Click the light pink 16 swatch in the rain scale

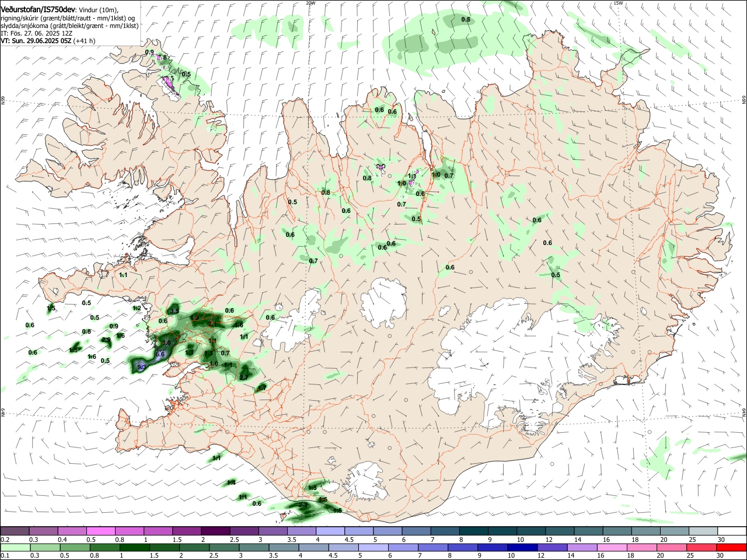pyautogui.click(x=612, y=547)
